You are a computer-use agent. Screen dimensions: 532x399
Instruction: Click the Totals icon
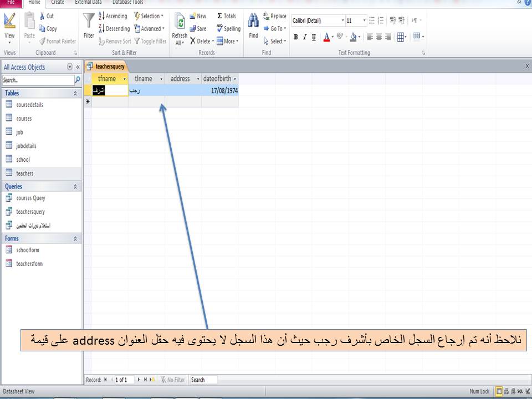tap(227, 16)
